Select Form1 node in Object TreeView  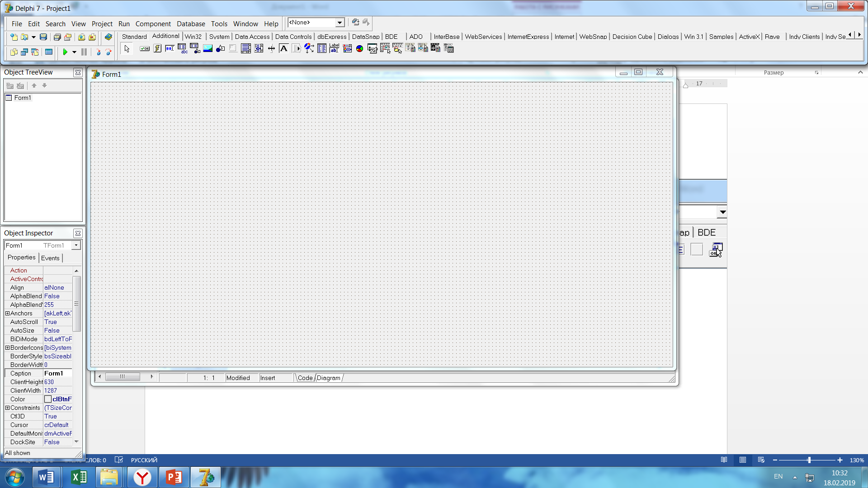click(23, 98)
